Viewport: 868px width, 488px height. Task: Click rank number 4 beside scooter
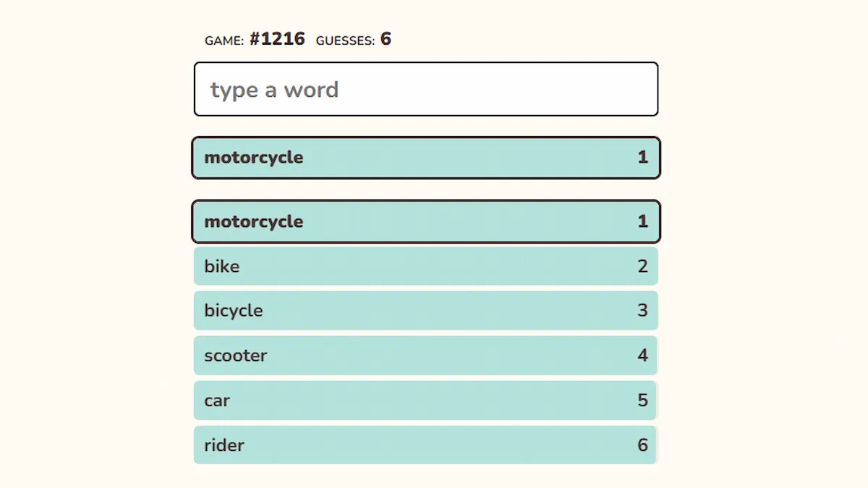coord(642,356)
